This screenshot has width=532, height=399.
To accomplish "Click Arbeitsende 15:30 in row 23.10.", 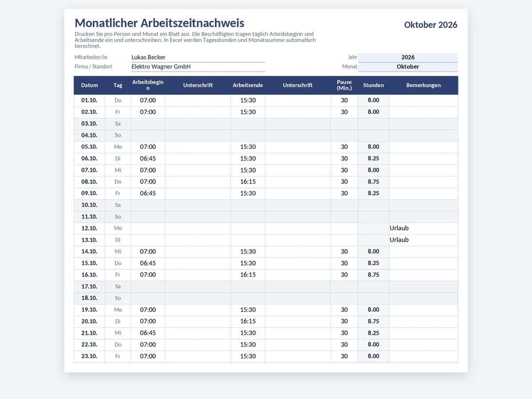I will pyautogui.click(x=248, y=356).
